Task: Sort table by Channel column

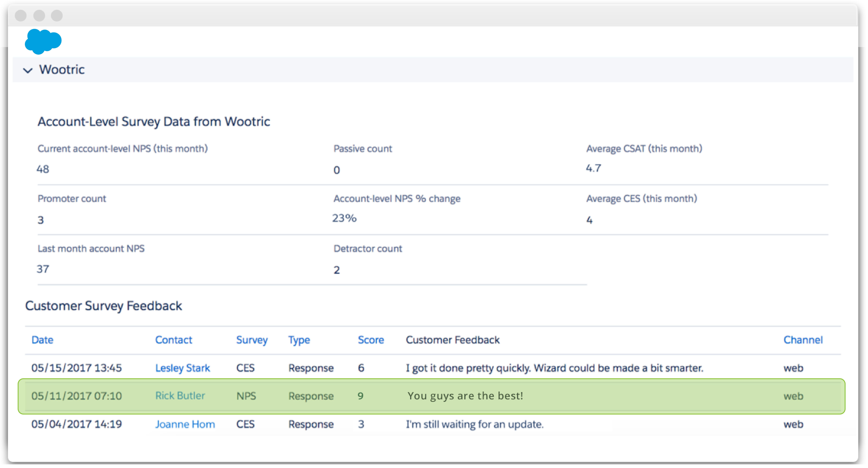Action: 803,340
